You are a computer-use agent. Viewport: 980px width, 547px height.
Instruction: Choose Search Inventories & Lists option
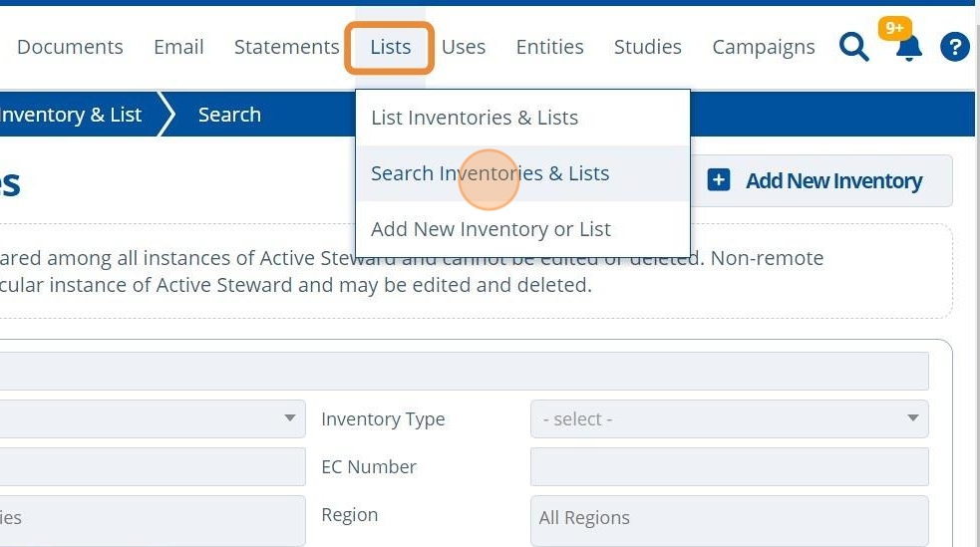pos(490,173)
